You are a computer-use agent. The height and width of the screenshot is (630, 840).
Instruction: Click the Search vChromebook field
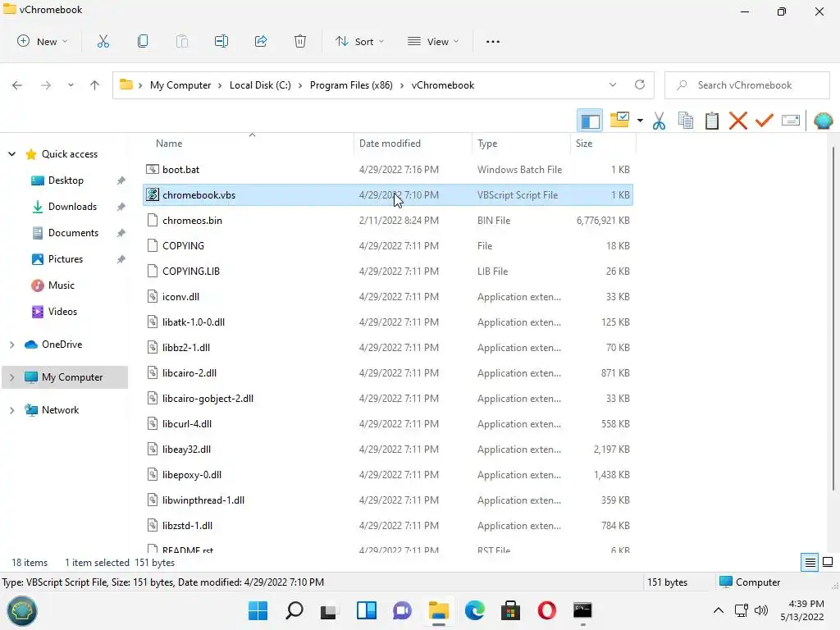click(747, 85)
